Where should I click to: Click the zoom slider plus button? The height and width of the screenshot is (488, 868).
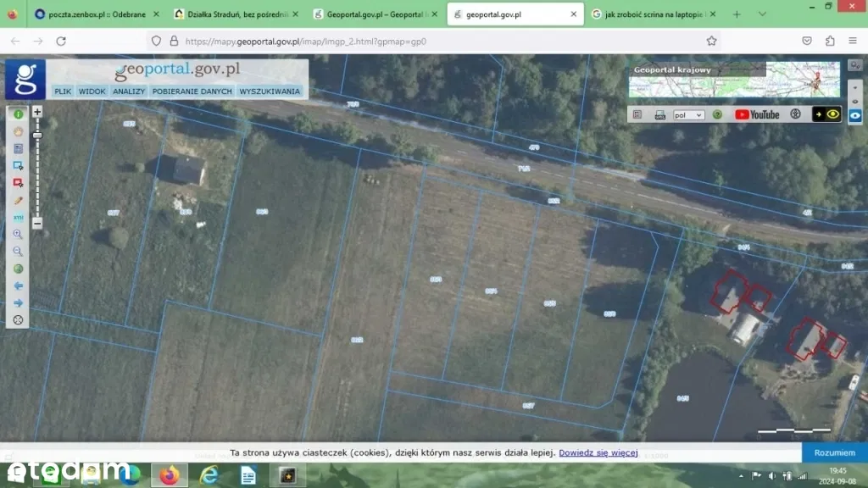tap(37, 112)
